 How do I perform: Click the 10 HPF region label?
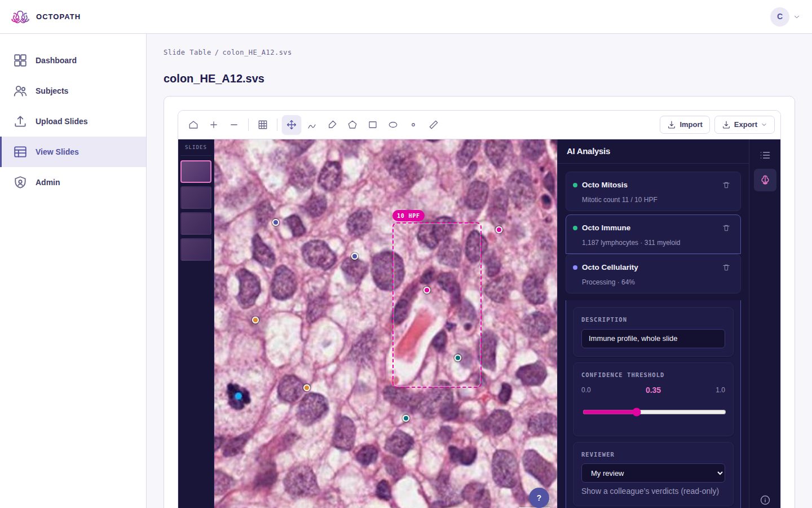[408, 216]
